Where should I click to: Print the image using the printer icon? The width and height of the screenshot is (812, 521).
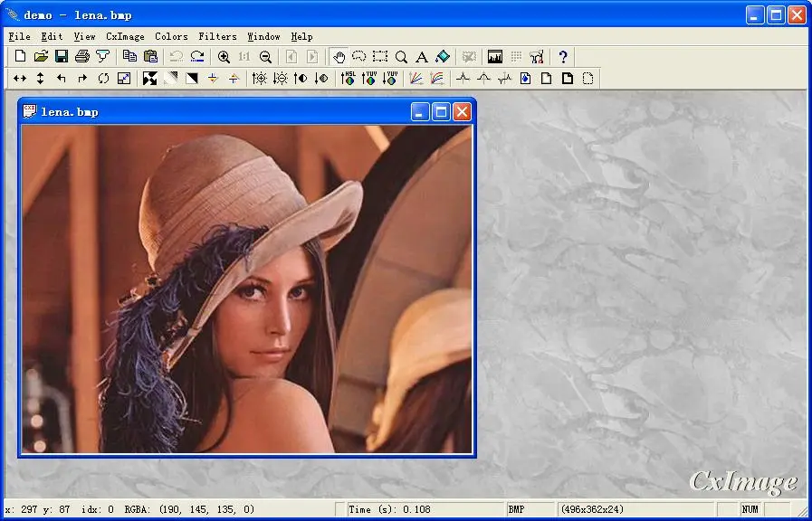tap(82, 56)
